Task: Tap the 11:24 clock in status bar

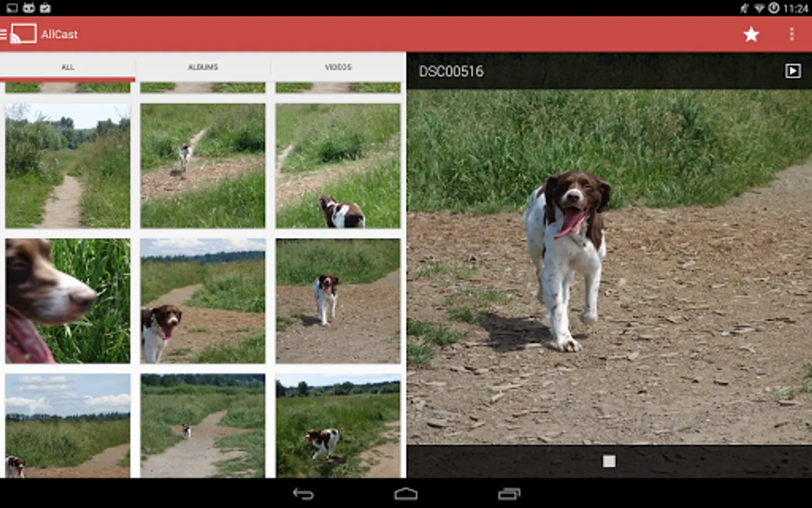Action: click(x=796, y=8)
